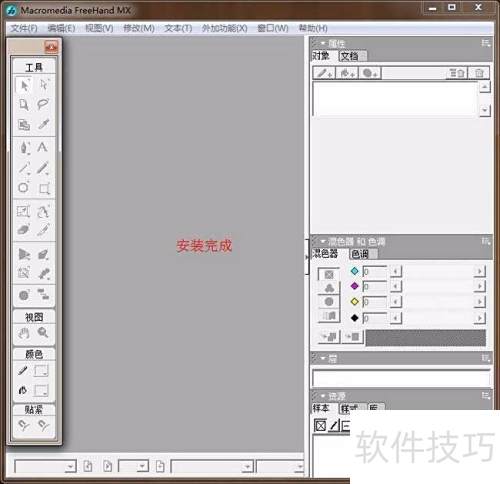Select the Lasso tool

tap(44, 105)
